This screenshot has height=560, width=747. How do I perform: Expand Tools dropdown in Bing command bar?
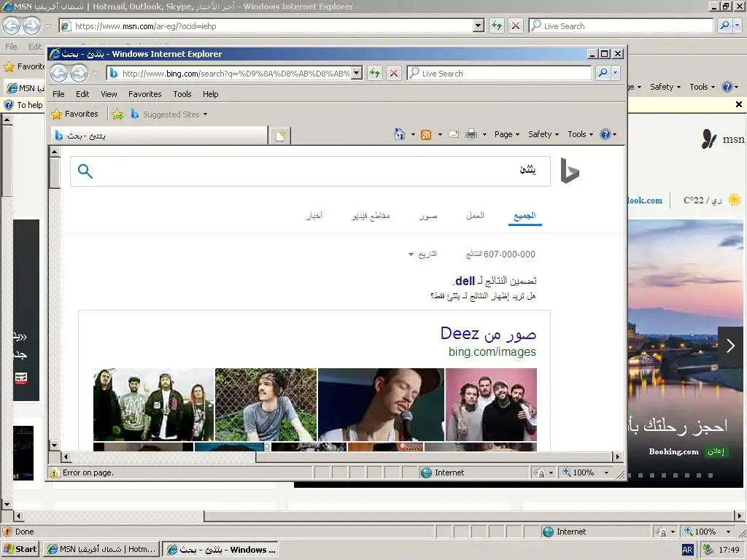click(x=580, y=134)
